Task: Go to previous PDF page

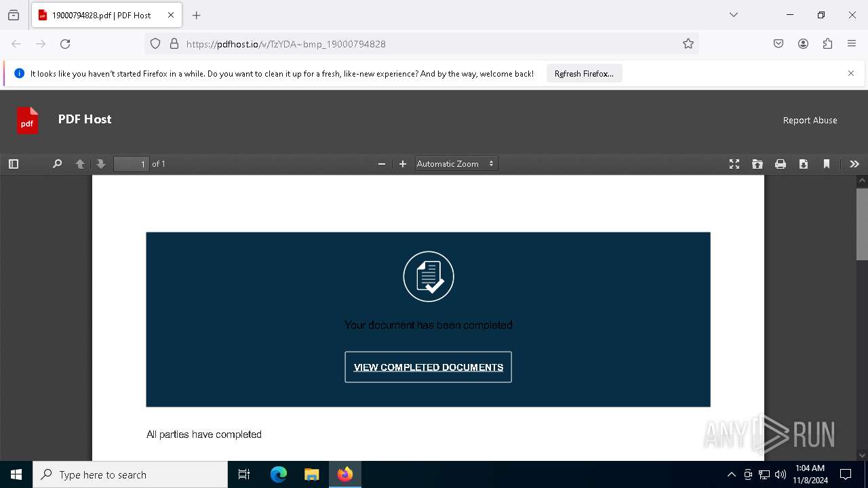Action: point(80,164)
